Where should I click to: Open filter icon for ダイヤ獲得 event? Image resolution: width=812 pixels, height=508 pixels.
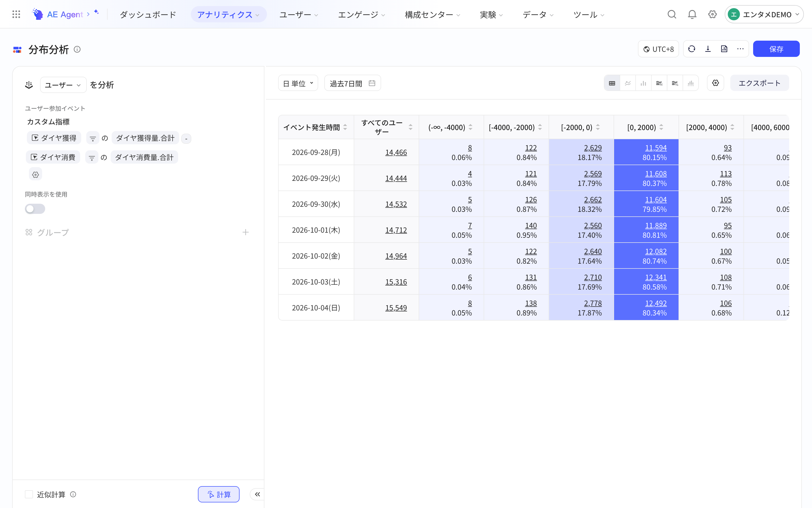pos(93,138)
